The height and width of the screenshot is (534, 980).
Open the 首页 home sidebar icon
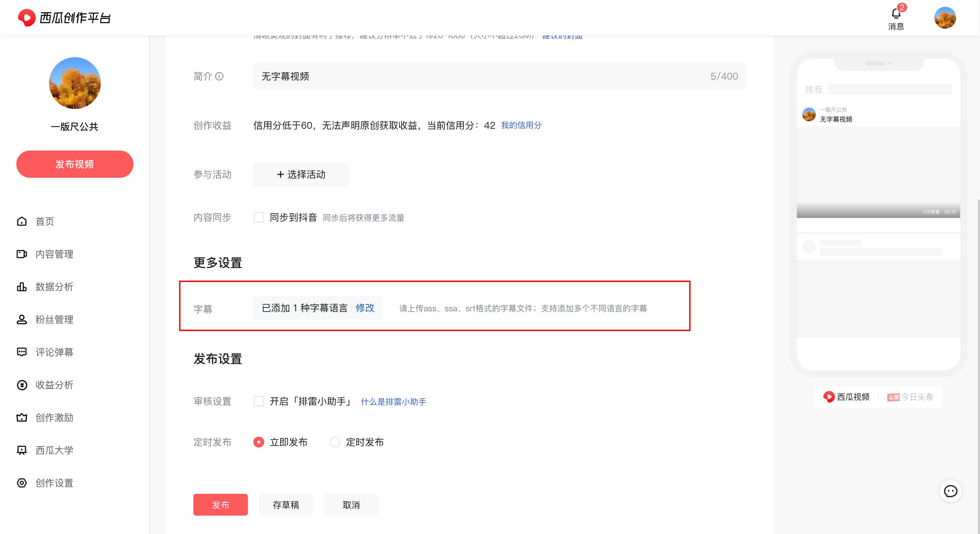click(x=22, y=221)
